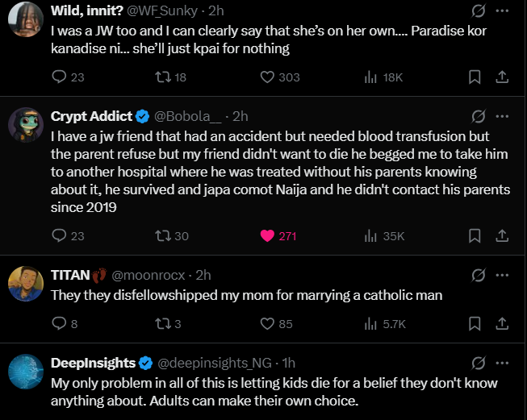View analytics for Crypt Addict tweet

tap(372, 236)
